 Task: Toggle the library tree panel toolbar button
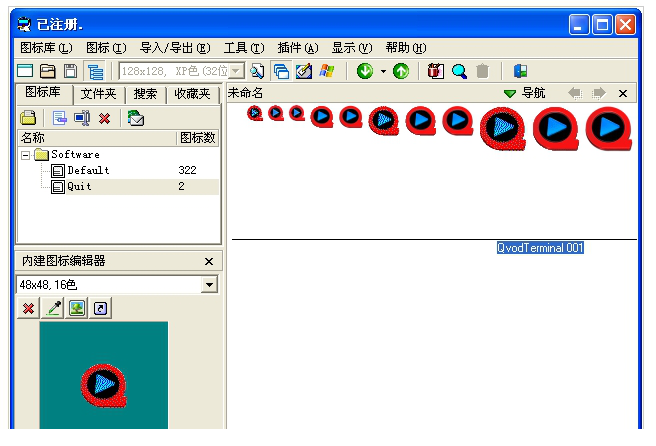tap(95, 71)
